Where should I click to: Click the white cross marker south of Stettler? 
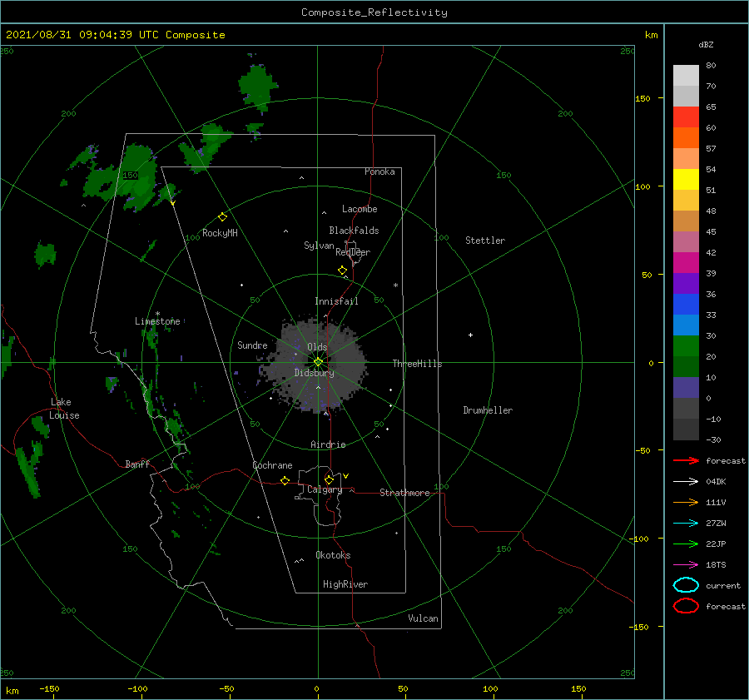coord(470,335)
